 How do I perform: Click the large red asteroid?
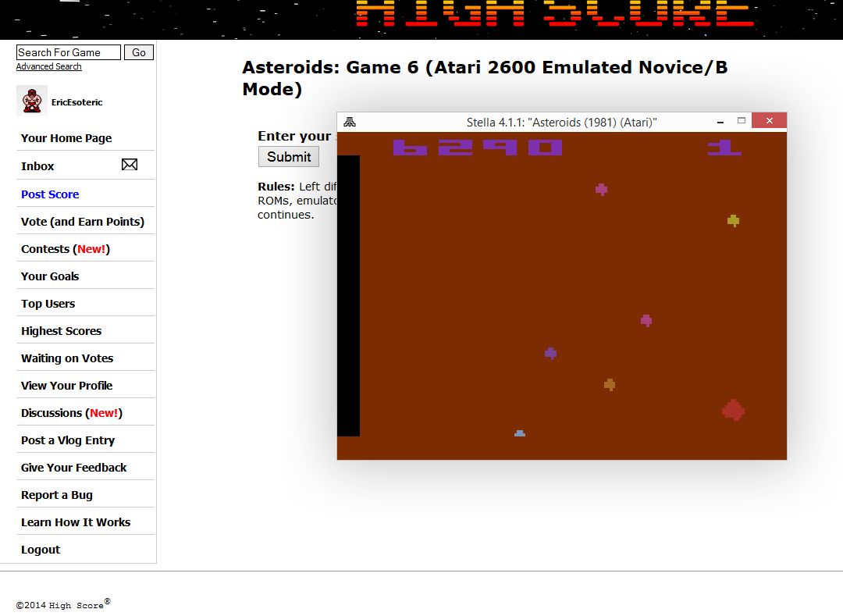tap(733, 410)
